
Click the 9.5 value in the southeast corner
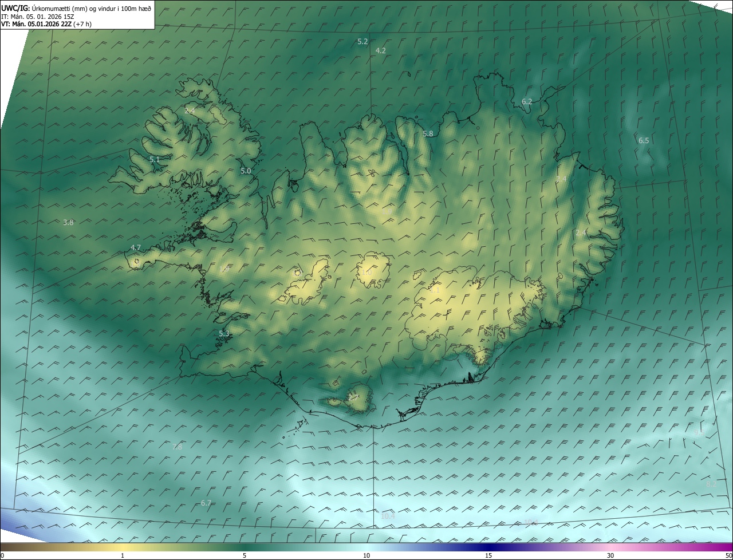pyautogui.click(x=699, y=433)
